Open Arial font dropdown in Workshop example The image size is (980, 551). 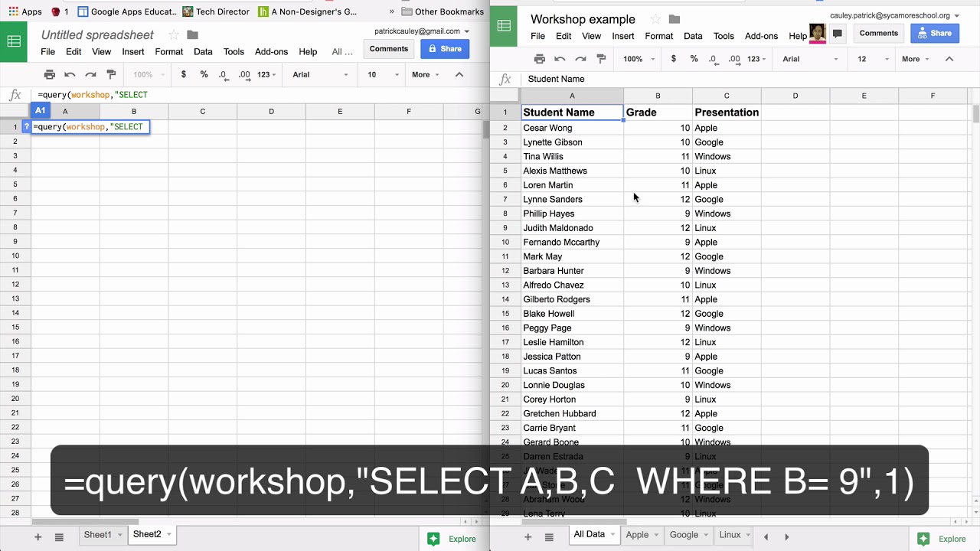(x=810, y=59)
